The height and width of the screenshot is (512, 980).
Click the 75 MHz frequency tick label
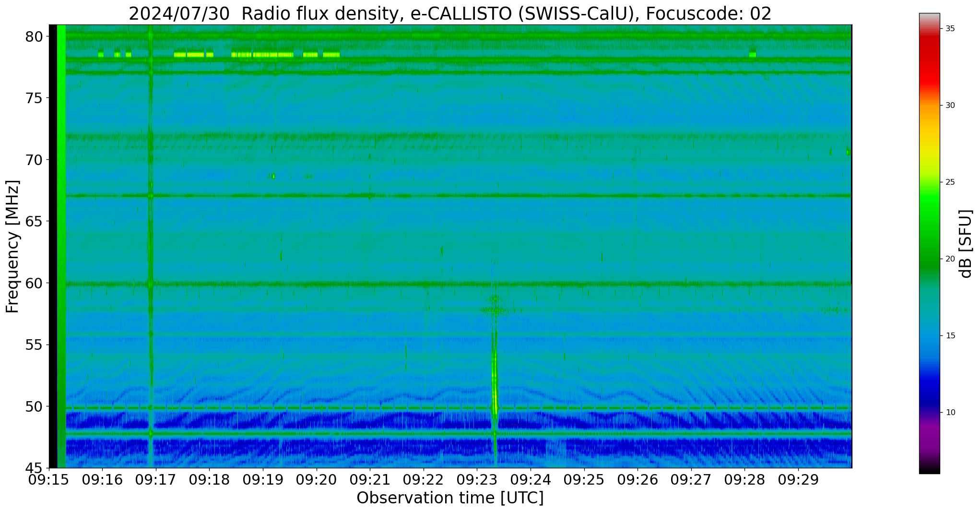(x=34, y=98)
